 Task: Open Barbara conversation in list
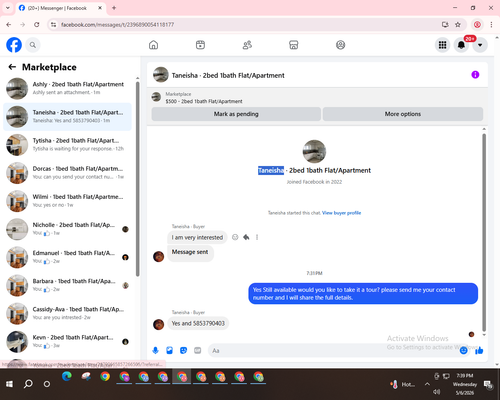tap(67, 285)
